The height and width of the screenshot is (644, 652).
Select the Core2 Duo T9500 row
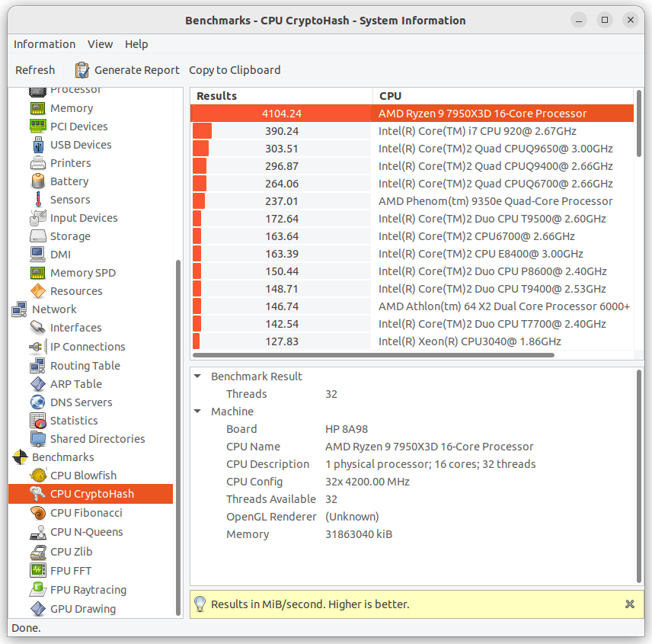(412, 219)
